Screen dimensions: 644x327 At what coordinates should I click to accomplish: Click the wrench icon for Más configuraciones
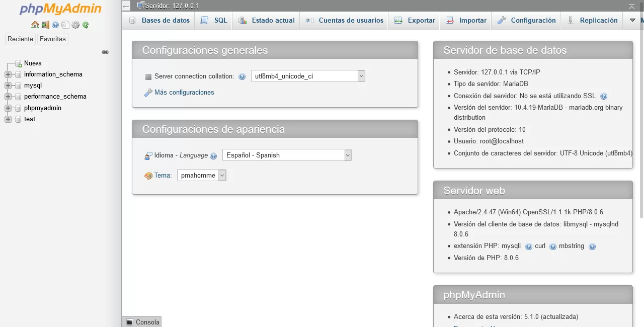[x=148, y=93]
